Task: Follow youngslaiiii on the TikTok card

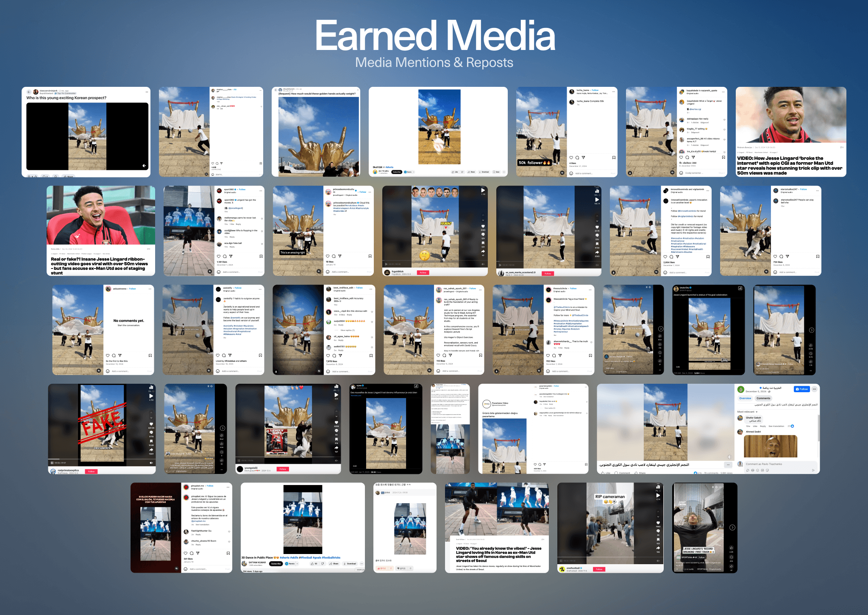Action: click(283, 469)
